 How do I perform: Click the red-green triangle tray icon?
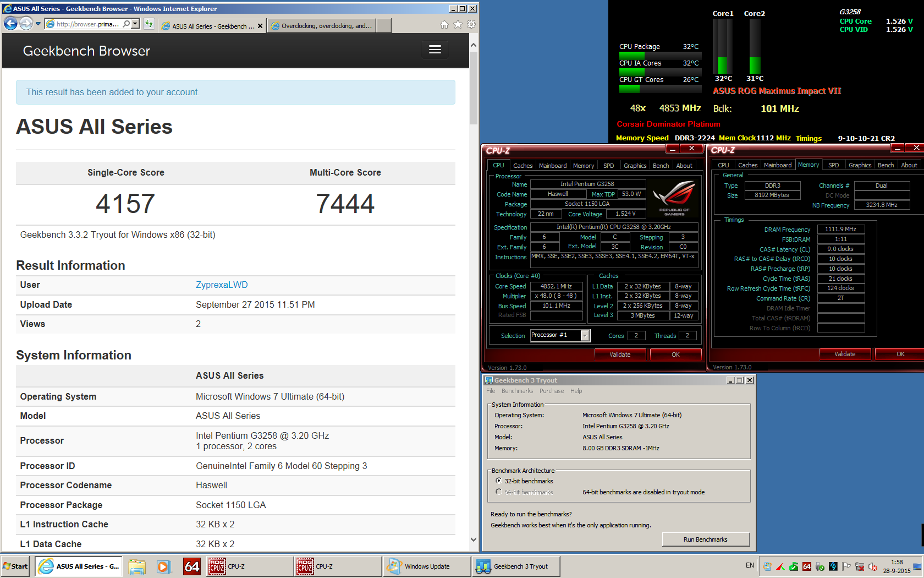click(780, 566)
